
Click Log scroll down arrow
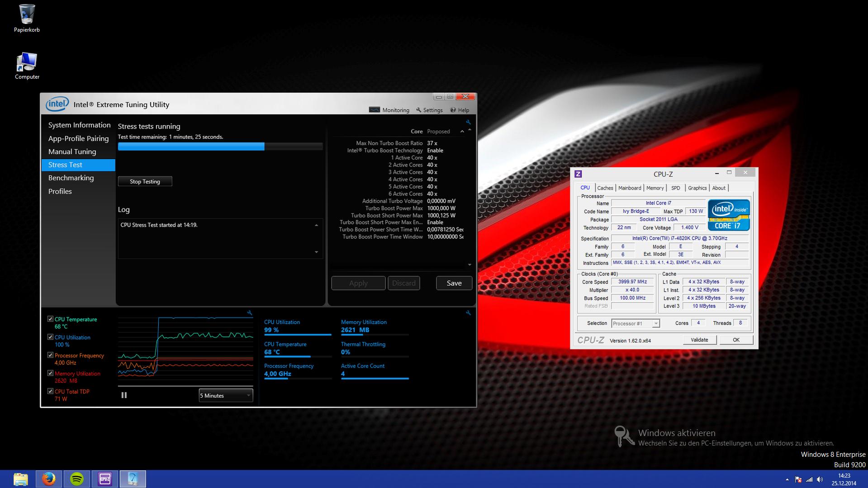click(x=316, y=252)
